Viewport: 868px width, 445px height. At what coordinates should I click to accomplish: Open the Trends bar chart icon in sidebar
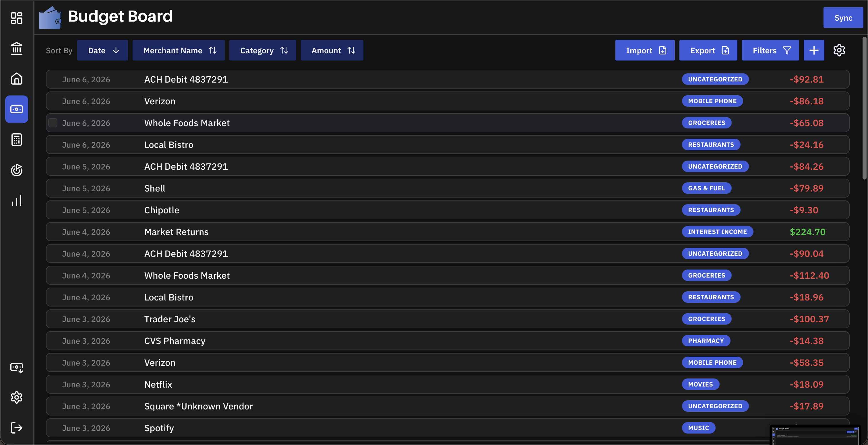17,200
